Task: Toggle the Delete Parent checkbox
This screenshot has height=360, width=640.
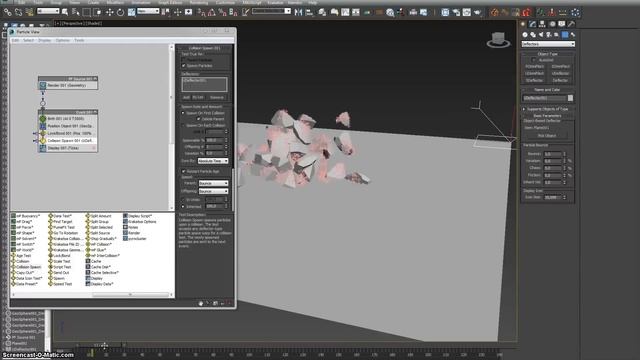Action: [199, 119]
